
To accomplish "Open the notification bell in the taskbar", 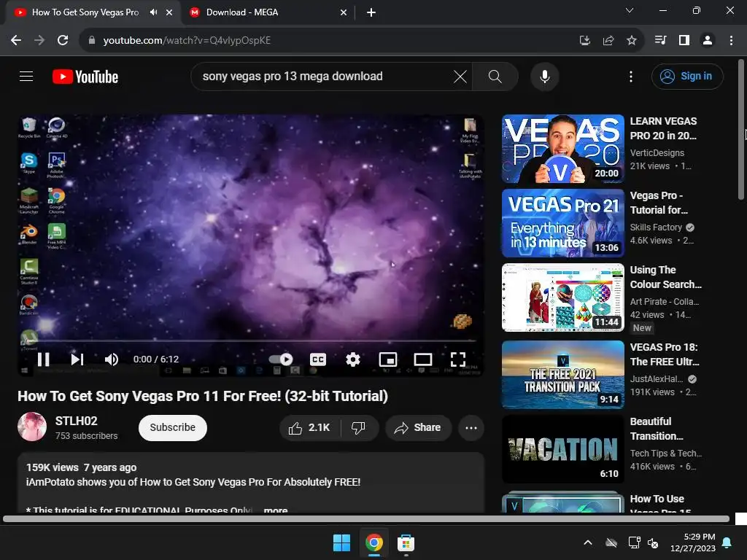I will pos(727,542).
